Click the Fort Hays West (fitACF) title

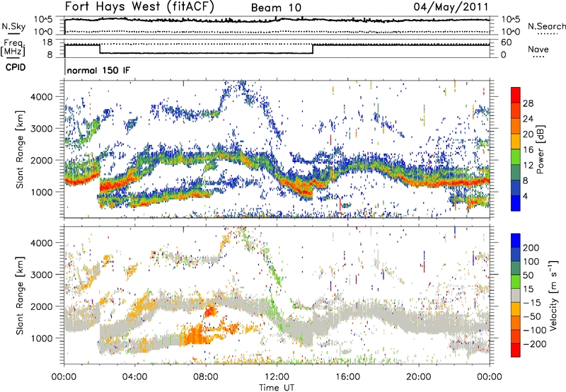[139, 7]
